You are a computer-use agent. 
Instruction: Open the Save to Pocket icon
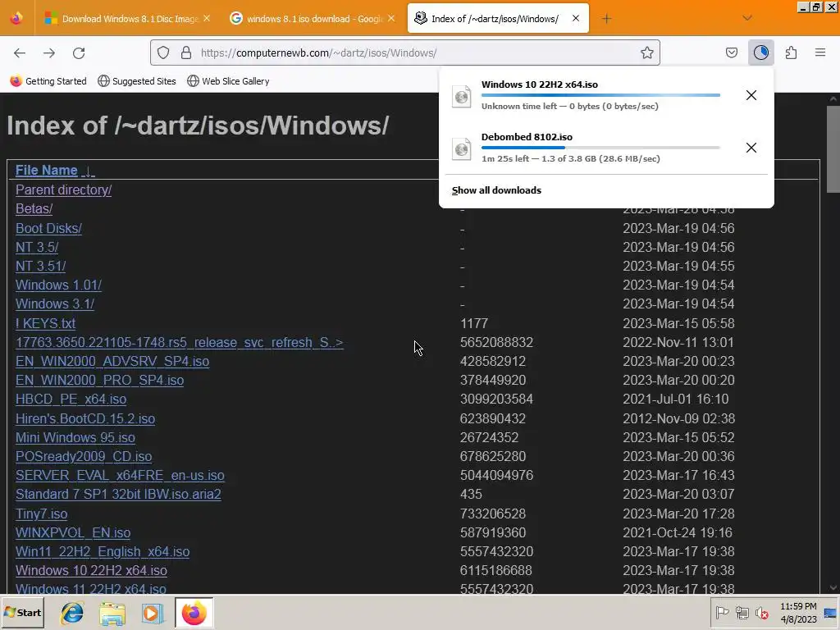point(731,52)
